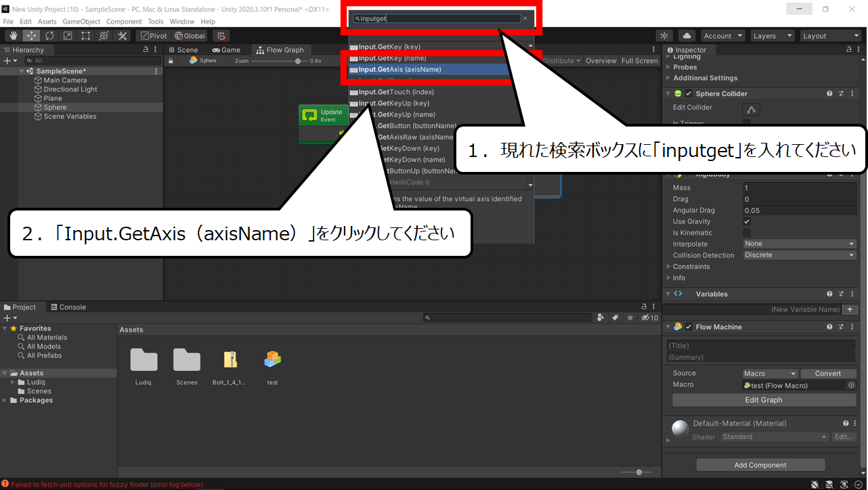Viewport: 868px width, 490px height.
Task: Open Sphere Collider more options menu
Action: click(852, 94)
